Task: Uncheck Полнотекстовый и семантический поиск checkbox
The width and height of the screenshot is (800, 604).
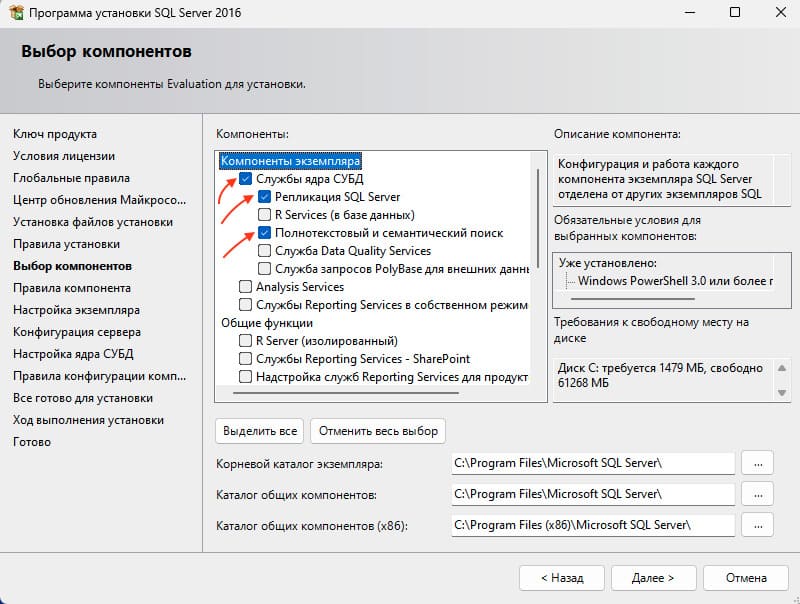Action: (x=264, y=233)
